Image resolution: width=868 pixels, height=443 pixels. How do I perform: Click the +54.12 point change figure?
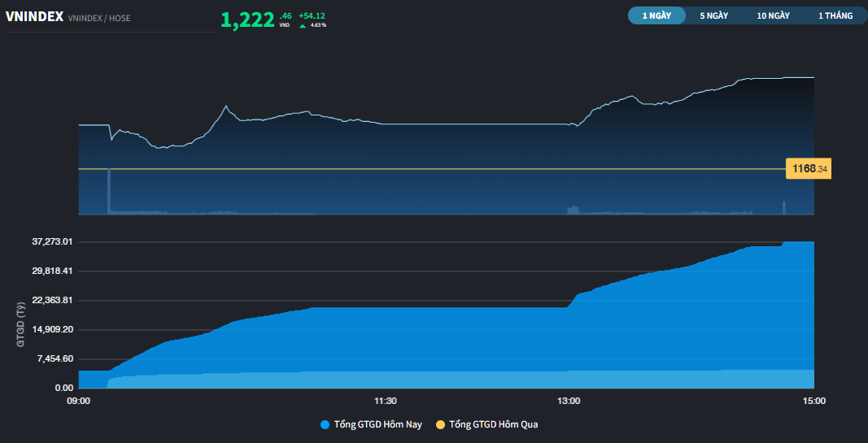[312, 15]
